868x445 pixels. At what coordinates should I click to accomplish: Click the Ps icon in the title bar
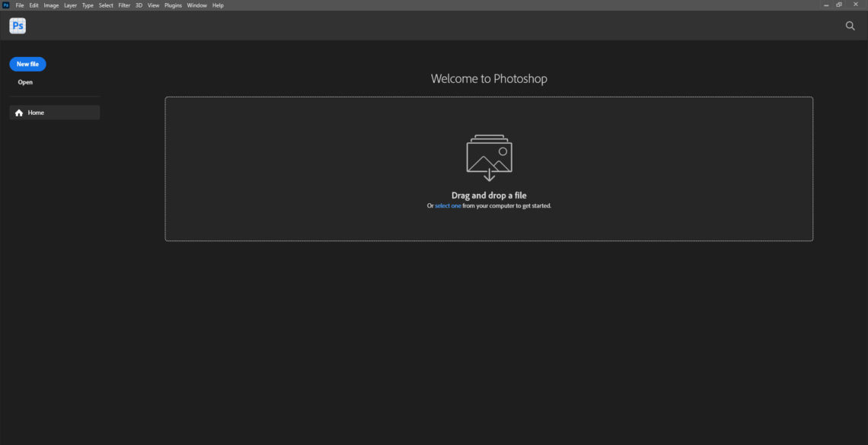5,5
